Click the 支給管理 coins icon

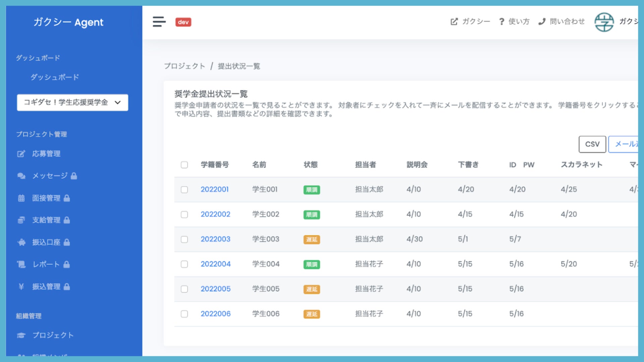click(21, 220)
